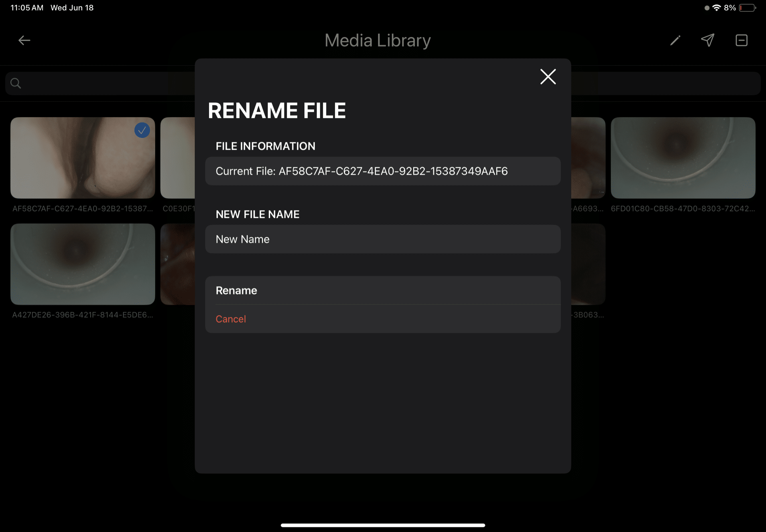Tap the New Name text field
Screen dimensions: 766x532
[x=382, y=239]
